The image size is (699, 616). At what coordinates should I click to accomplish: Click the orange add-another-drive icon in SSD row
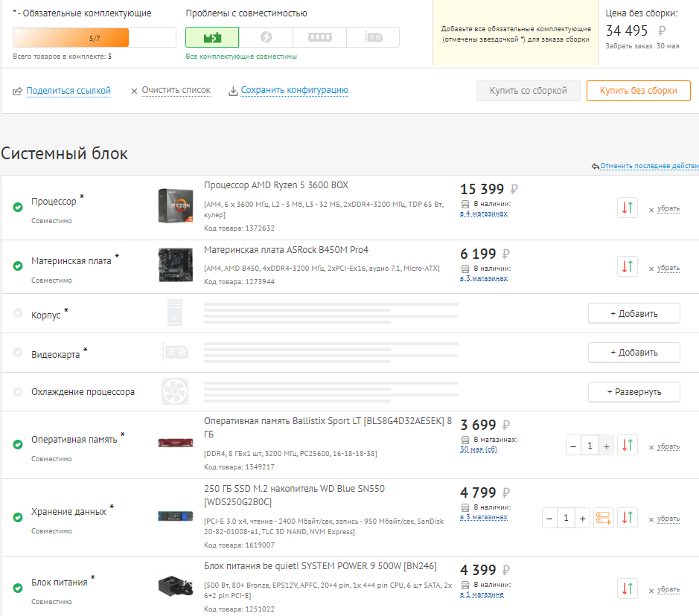[x=603, y=517]
